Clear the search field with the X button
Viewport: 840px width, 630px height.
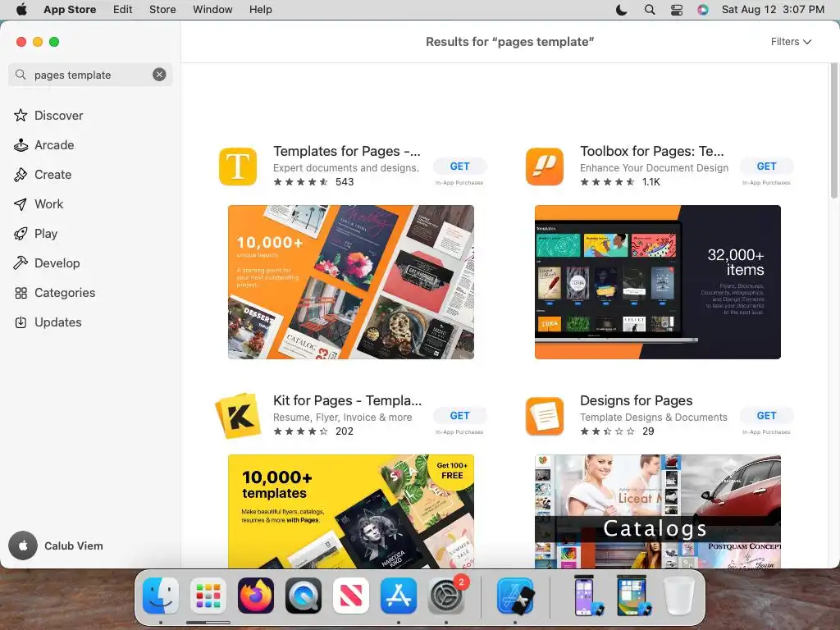pos(159,75)
